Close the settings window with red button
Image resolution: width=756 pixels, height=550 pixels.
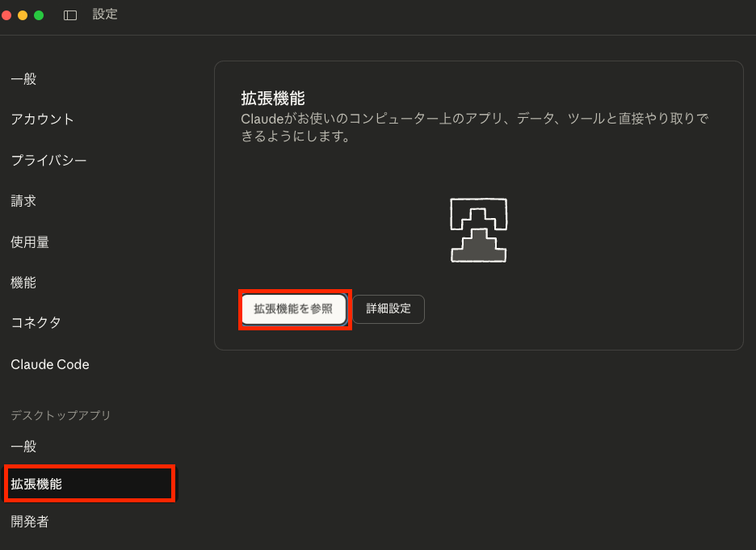6,15
